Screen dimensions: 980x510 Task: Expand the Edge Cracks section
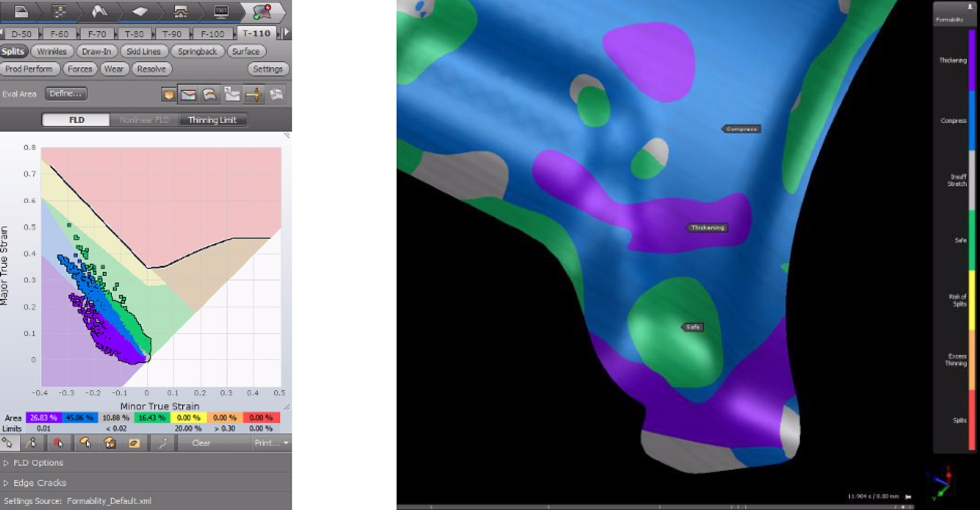(35, 482)
